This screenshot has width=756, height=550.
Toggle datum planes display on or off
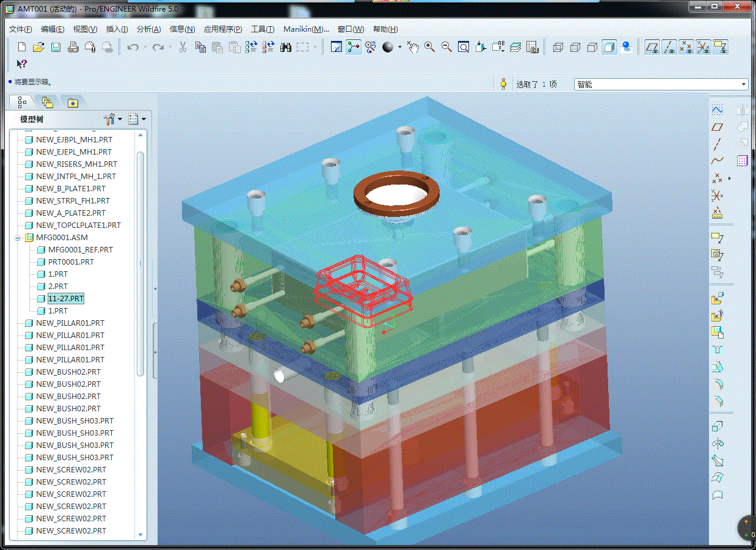[652, 47]
